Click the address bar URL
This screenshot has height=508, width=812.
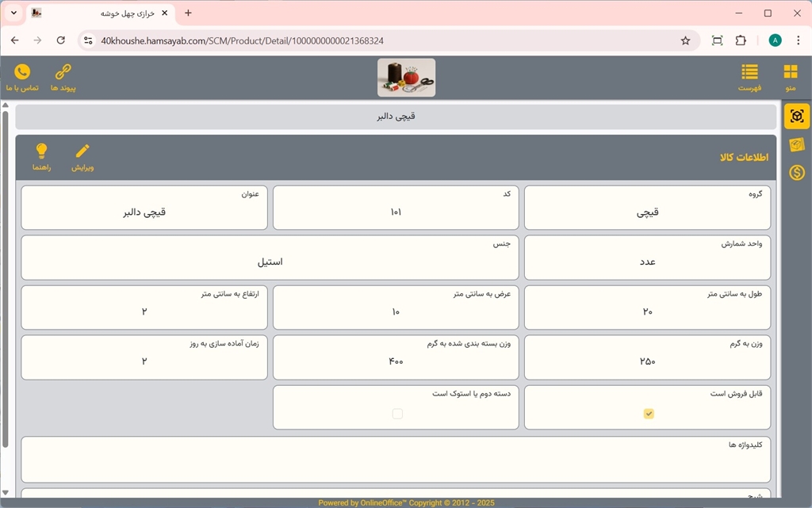[x=317, y=40]
